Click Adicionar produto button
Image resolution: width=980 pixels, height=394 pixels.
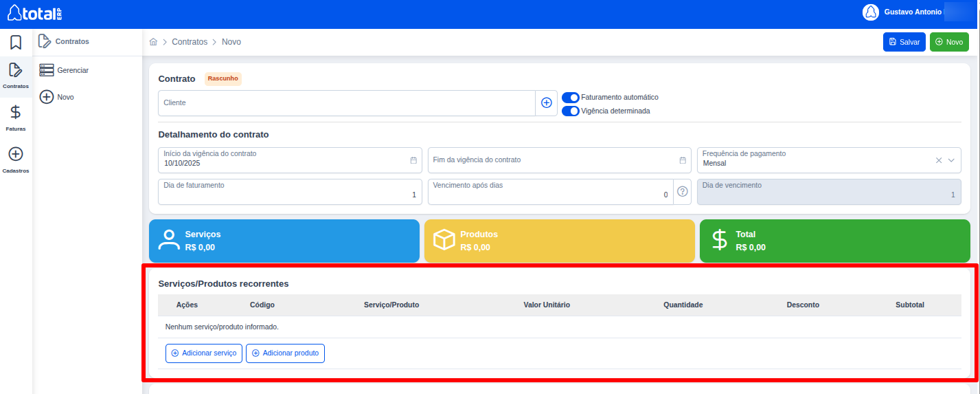point(285,353)
